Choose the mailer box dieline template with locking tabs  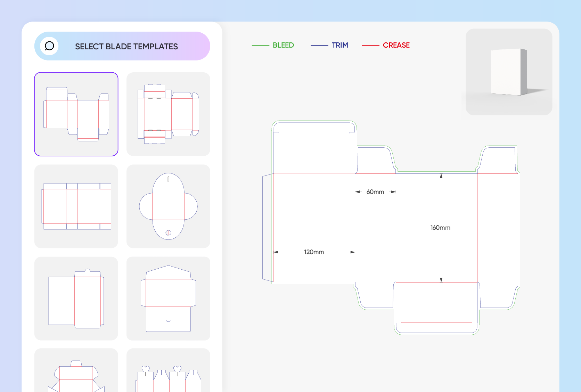tap(169, 114)
